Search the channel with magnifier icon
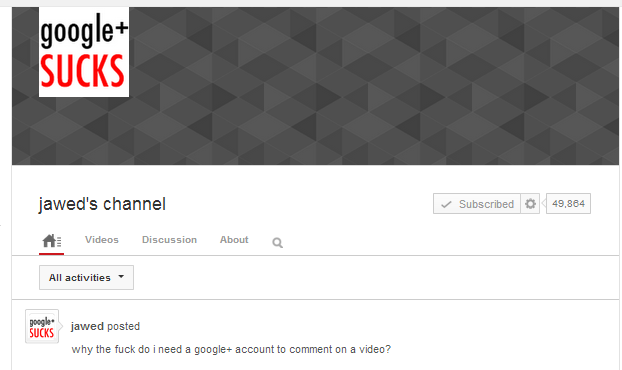The height and width of the screenshot is (370, 622). click(x=277, y=242)
